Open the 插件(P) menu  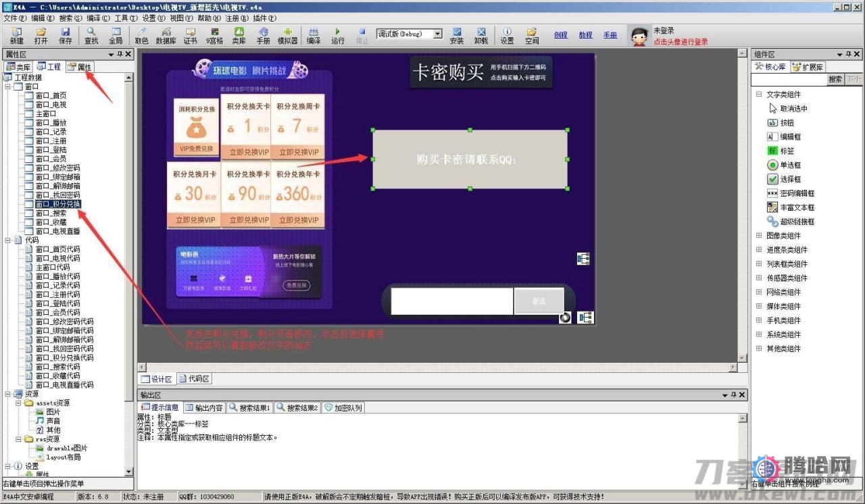[x=264, y=18]
